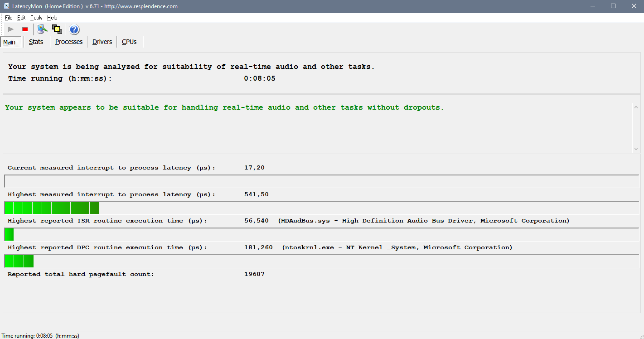
Task: Click the empty current latency meter bar
Action: click(321, 181)
